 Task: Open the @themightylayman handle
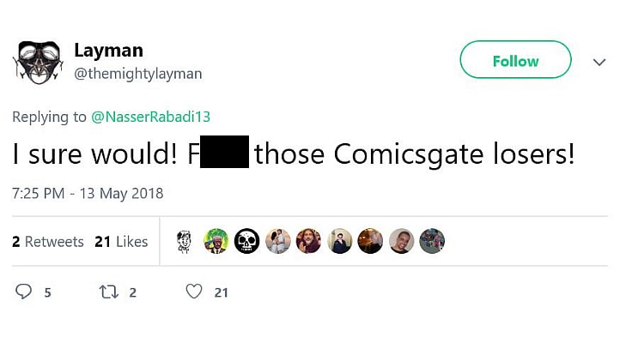pyautogui.click(x=137, y=74)
